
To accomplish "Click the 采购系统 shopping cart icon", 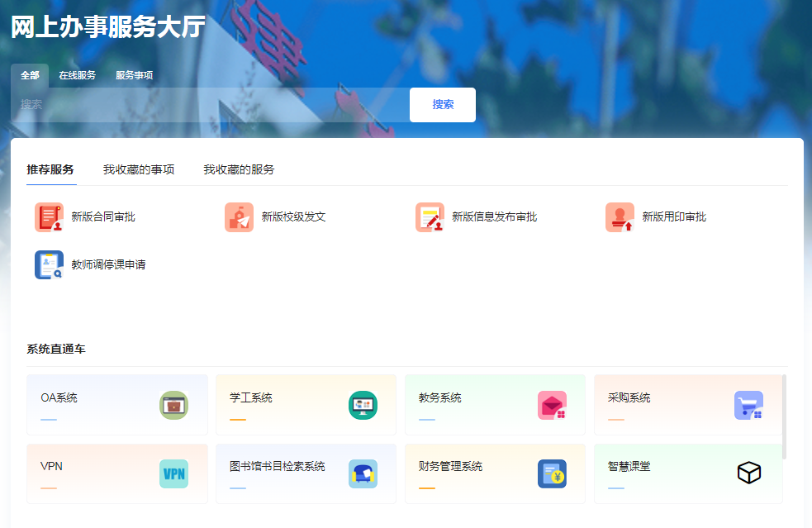I will (748, 405).
